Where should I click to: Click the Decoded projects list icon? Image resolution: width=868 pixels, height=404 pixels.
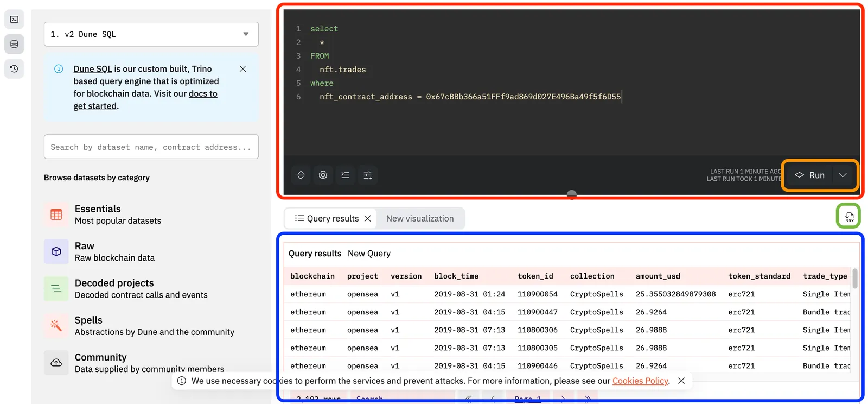tap(56, 288)
